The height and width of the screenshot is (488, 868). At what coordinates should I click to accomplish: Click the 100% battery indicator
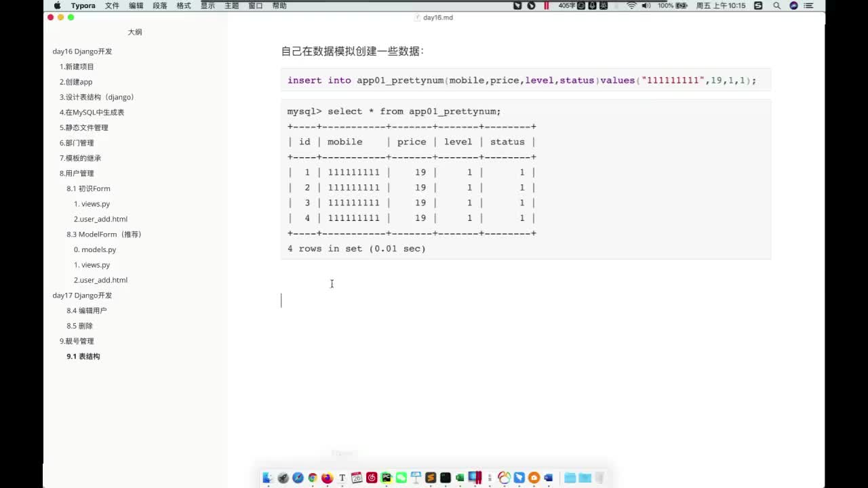[x=673, y=5]
